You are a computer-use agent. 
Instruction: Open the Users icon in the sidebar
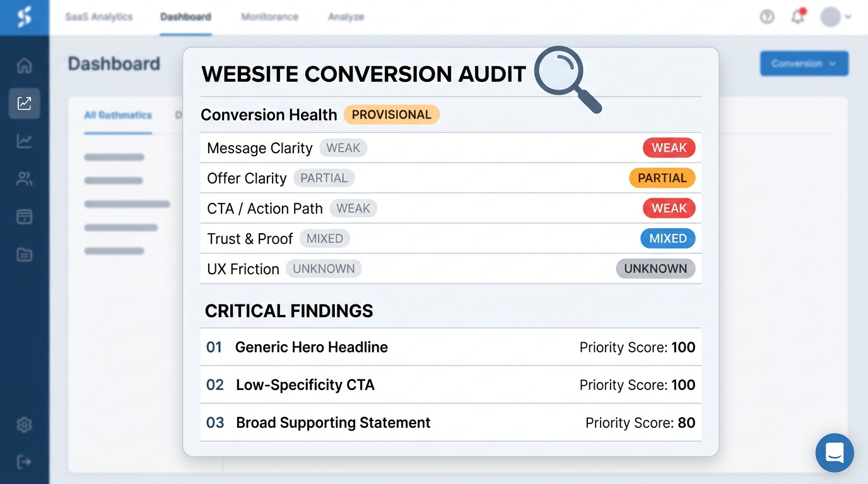[24, 179]
